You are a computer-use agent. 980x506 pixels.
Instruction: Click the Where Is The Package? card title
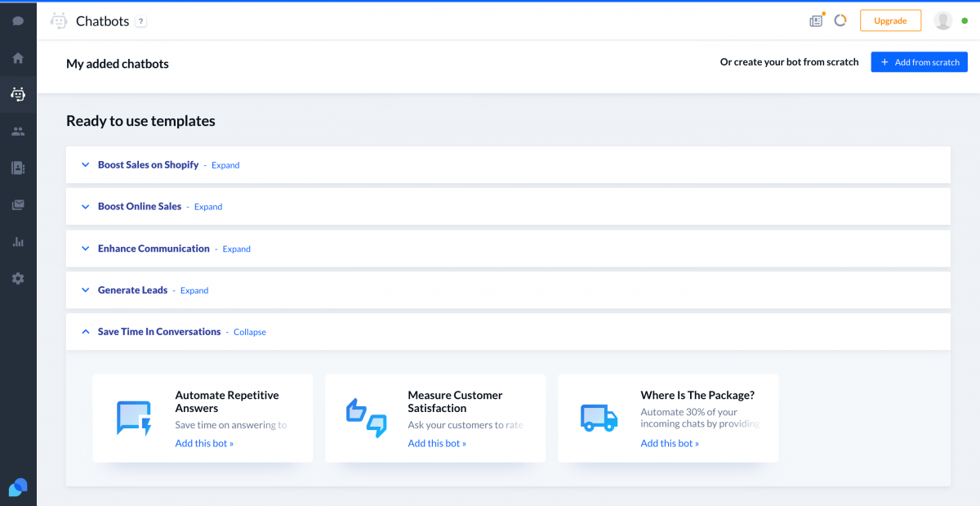[x=697, y=395]
